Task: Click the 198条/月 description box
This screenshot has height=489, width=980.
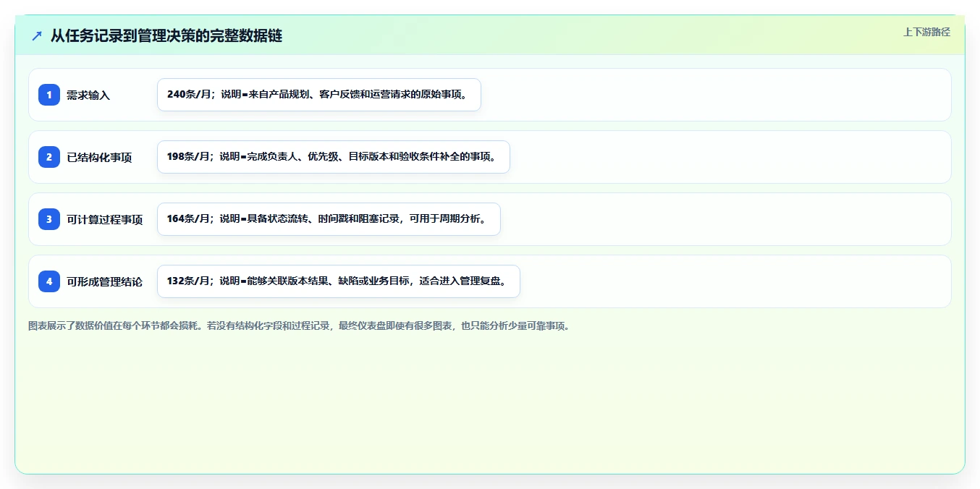Action: click(334, 157)
